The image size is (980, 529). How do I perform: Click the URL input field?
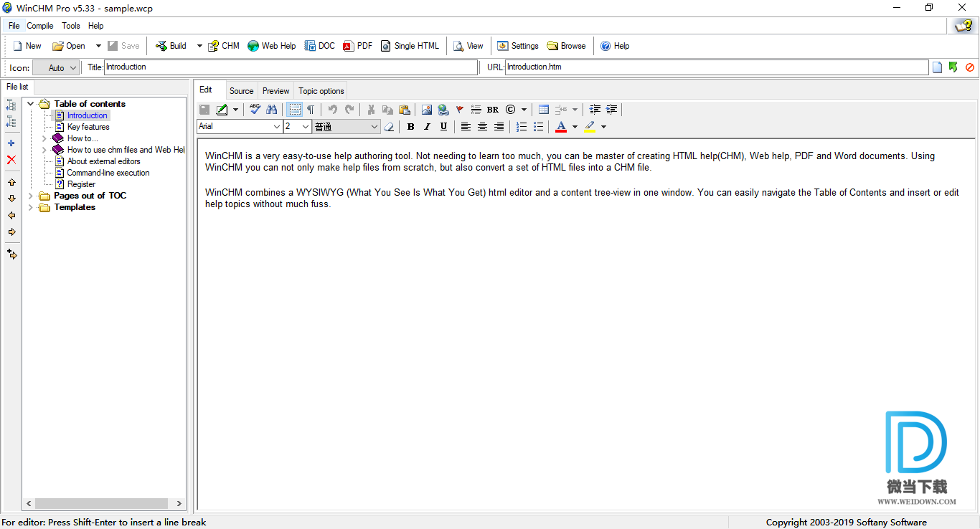(717, 67)
